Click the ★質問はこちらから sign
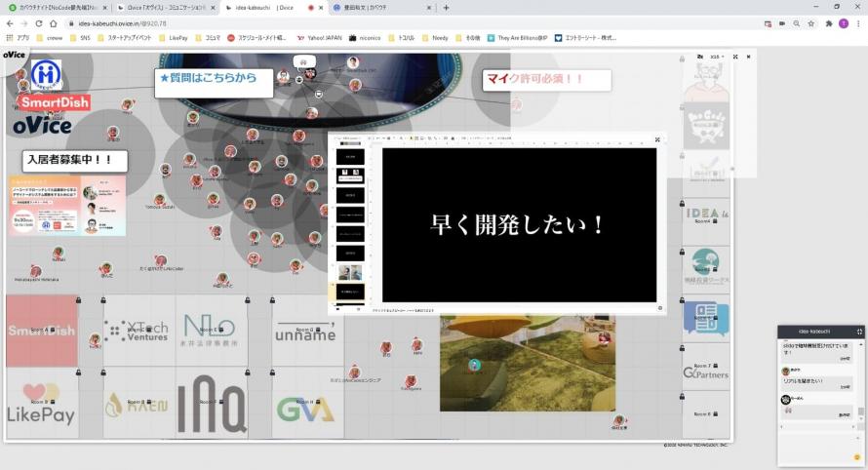The height and width of the screenshot is (470, 868). 214,83
